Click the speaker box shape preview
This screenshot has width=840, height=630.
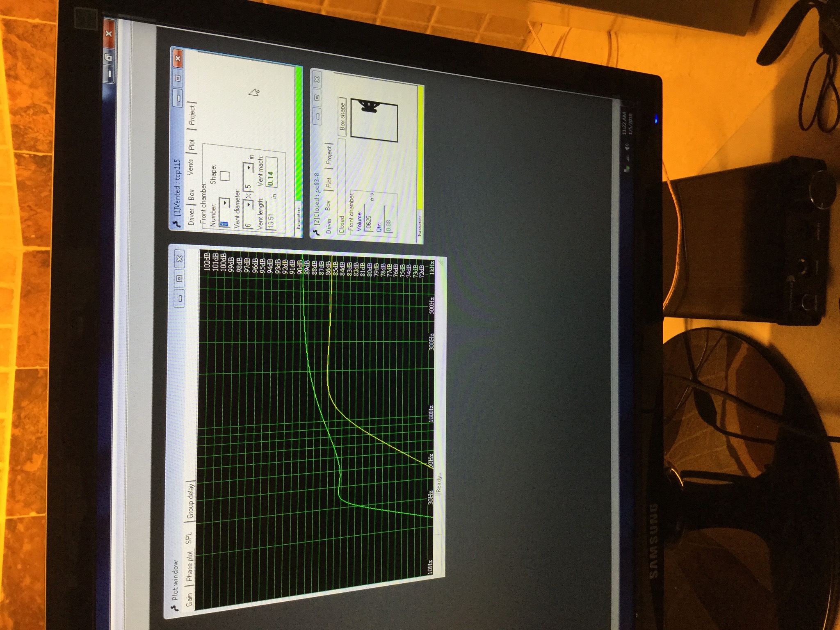[x=374, y=121]
